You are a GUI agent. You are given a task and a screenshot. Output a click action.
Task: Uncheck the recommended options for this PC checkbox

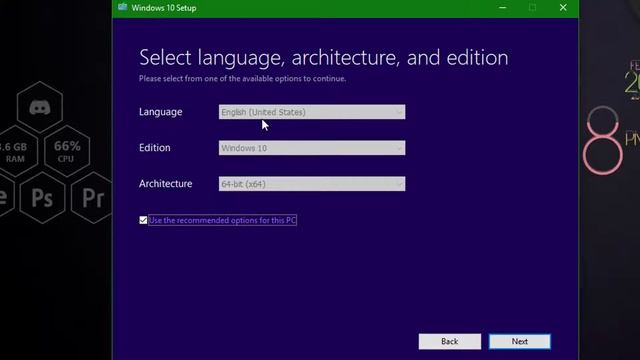coord(143,220)
